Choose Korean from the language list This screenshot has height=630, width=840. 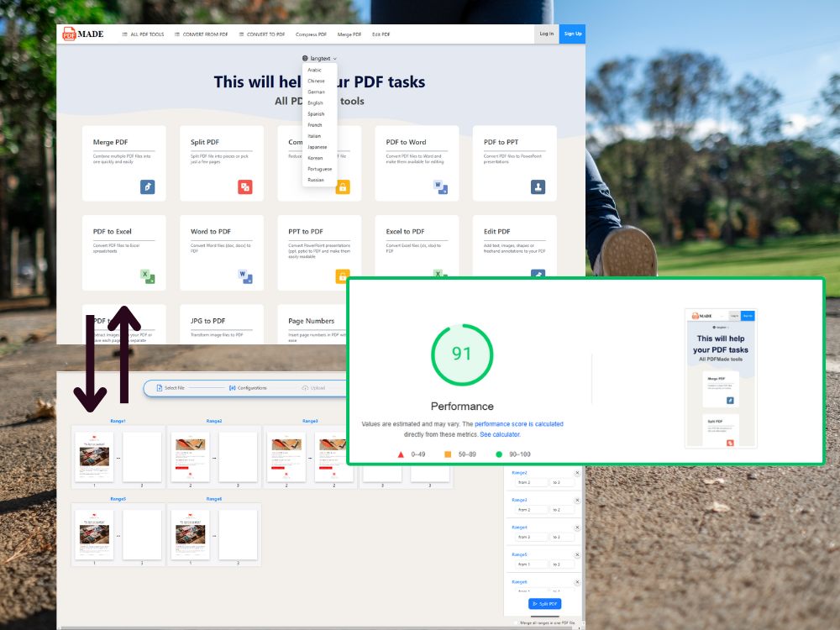click(315, 158)
